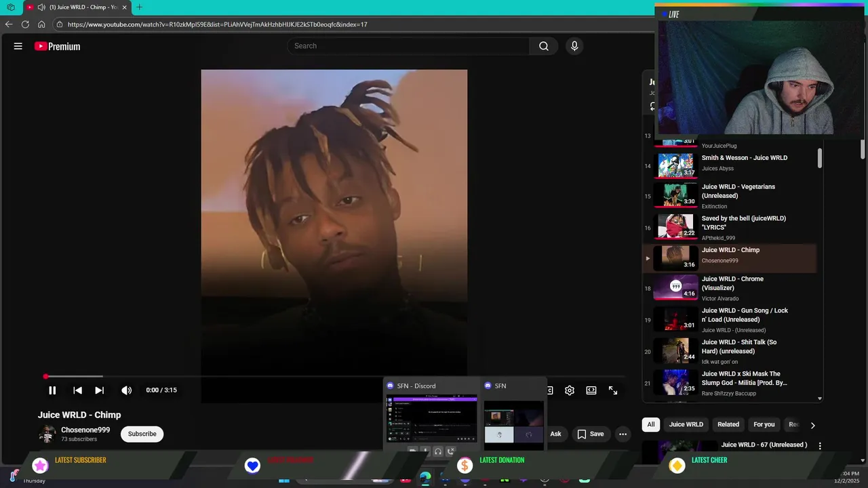Toggle theater mode on the player
This screenshot has height=488, width=868.
(591, 390)
